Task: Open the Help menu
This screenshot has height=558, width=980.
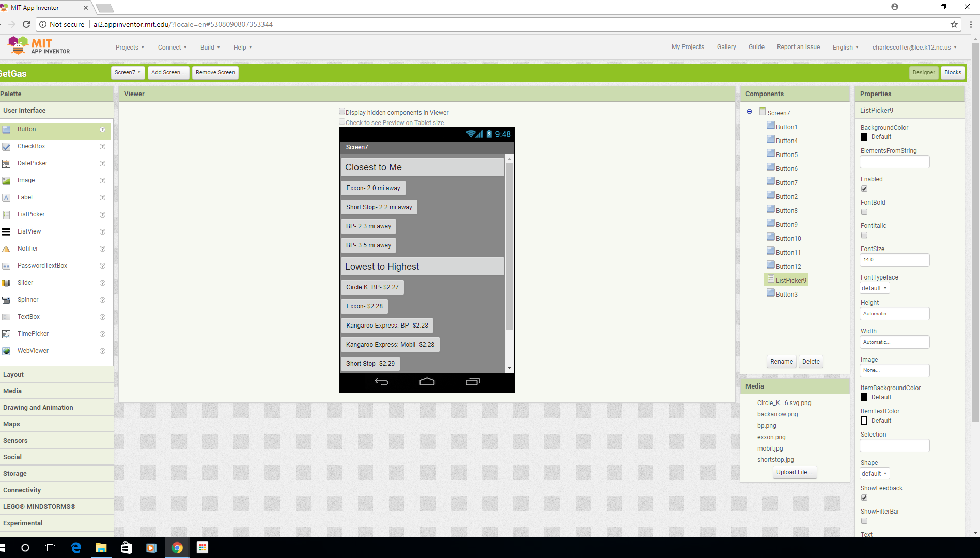Action: 242,48
